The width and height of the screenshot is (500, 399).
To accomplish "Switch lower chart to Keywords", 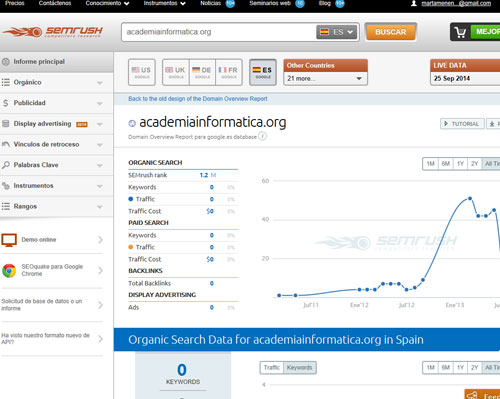I will click(x=299, y=368).
